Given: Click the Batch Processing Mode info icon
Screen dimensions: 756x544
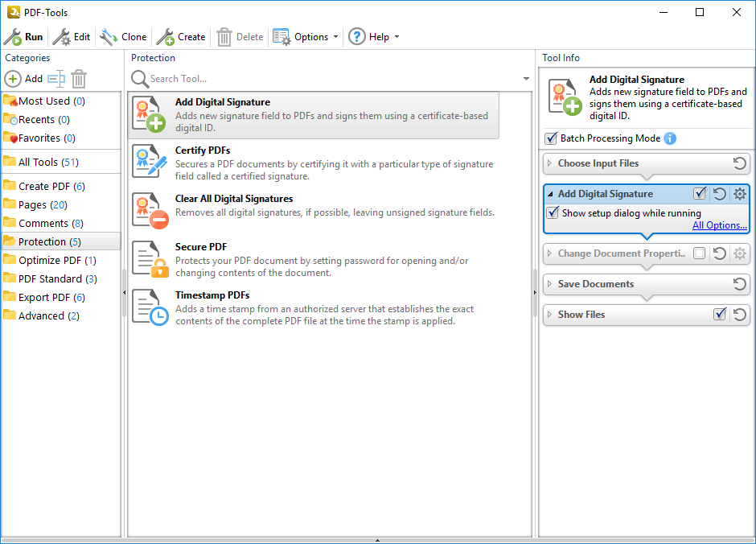Looking at the screenshot, I should 670,138.
